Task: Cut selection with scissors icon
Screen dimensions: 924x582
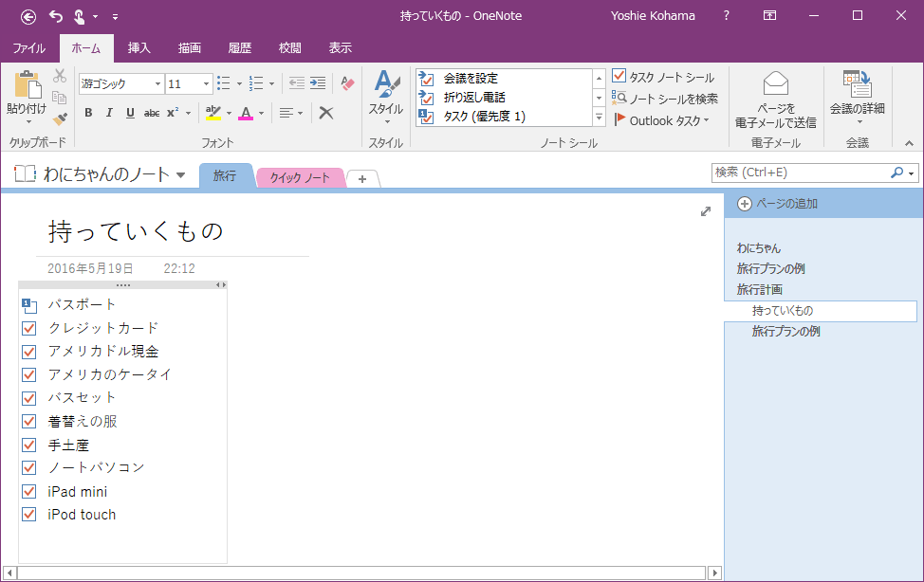Action: point(60,76)
